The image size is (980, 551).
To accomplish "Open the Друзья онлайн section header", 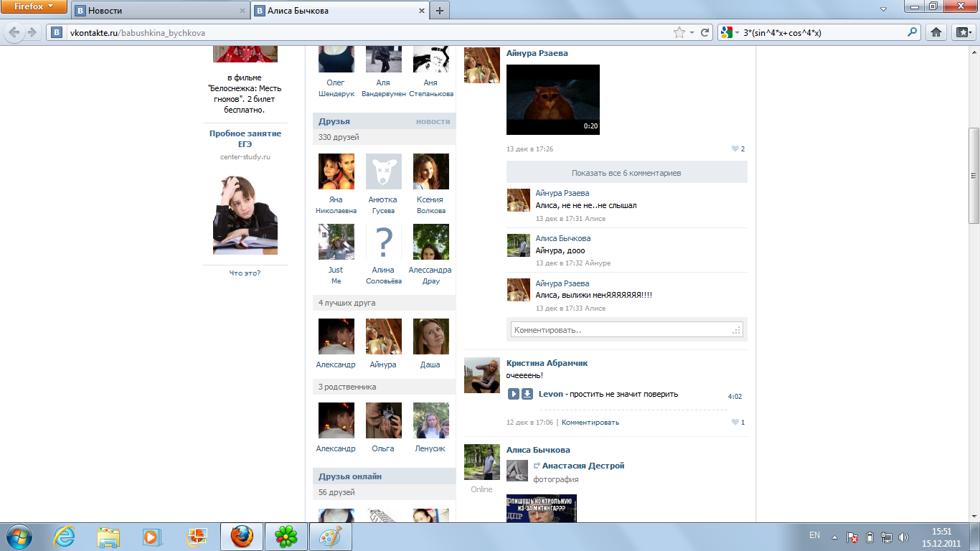I will click(350, 476).
